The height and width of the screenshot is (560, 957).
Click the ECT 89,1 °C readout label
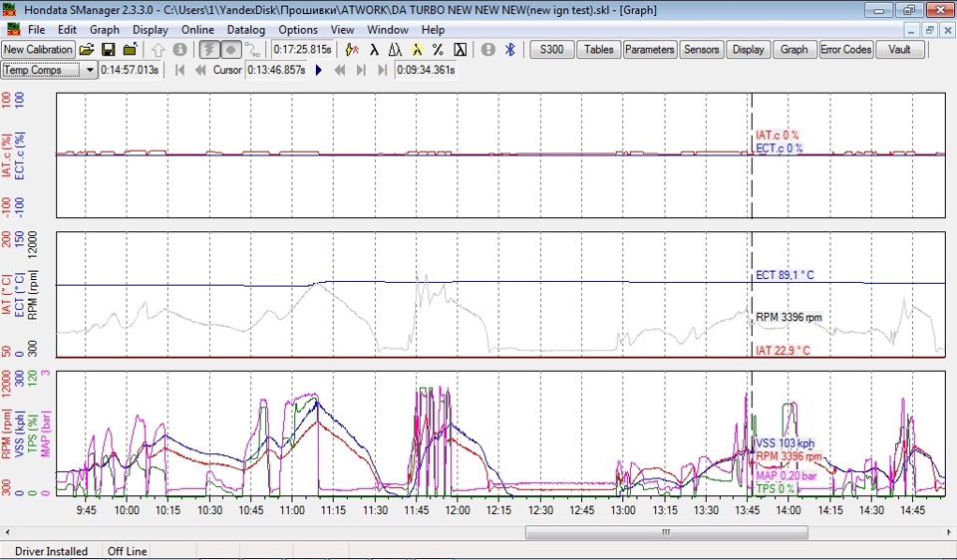click(785, 275)
